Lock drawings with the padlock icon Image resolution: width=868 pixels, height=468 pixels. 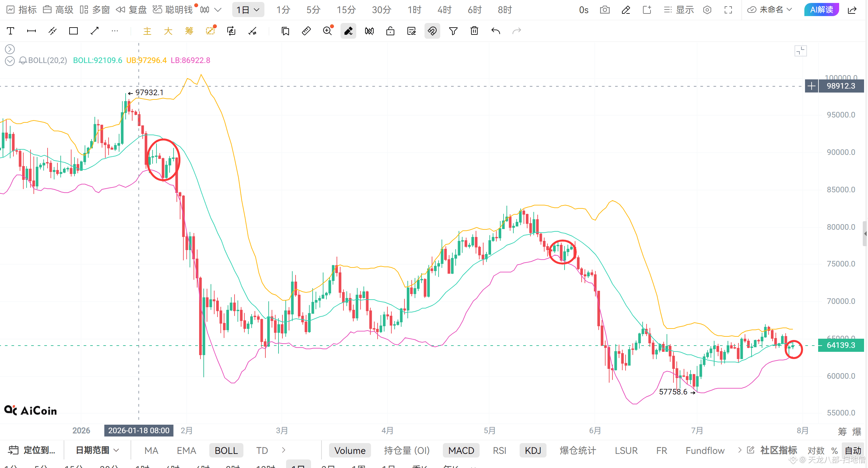click(x=390, y=31)
